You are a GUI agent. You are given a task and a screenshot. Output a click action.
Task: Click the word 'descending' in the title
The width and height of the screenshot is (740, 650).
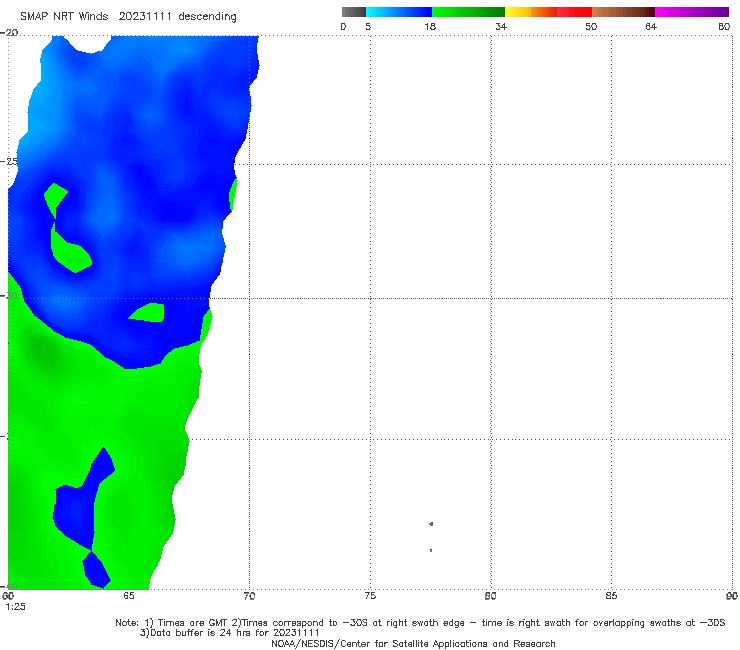pyautogui.click(x=208, y=17)
